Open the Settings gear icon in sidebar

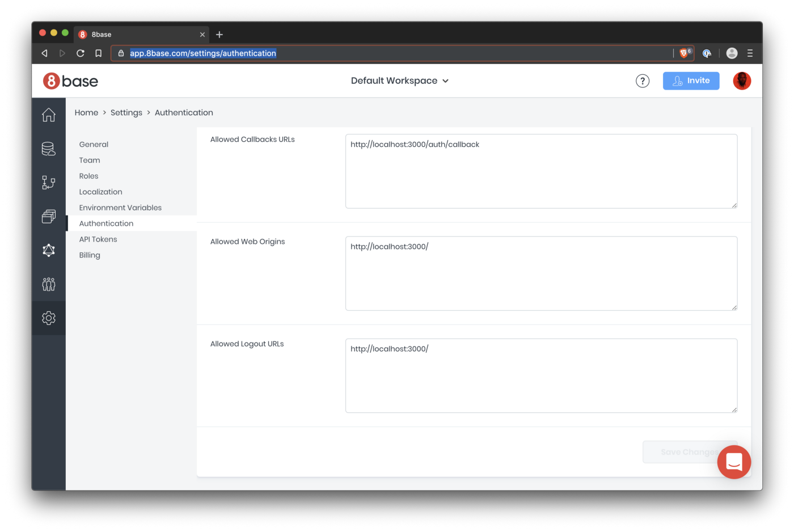(x=49, y=318)
